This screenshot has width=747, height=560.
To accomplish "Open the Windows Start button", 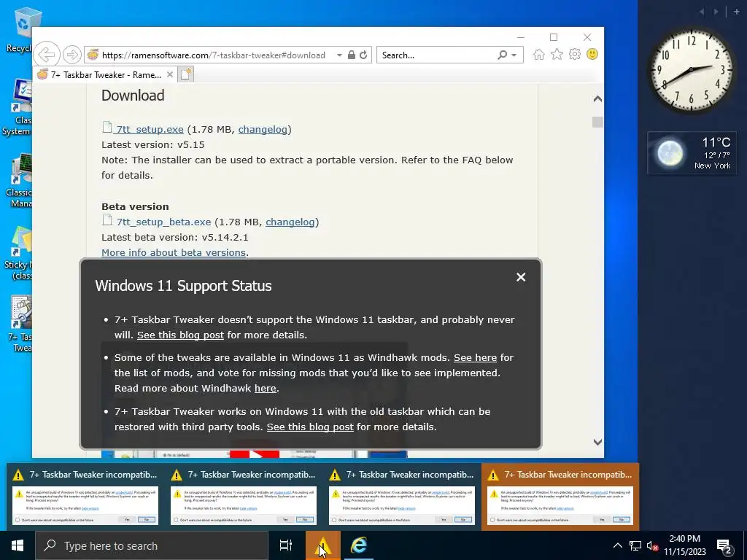I will click(18, 545).
